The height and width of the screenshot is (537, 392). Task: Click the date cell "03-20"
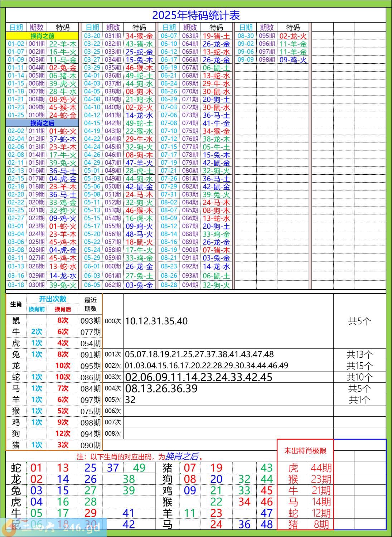92,36
